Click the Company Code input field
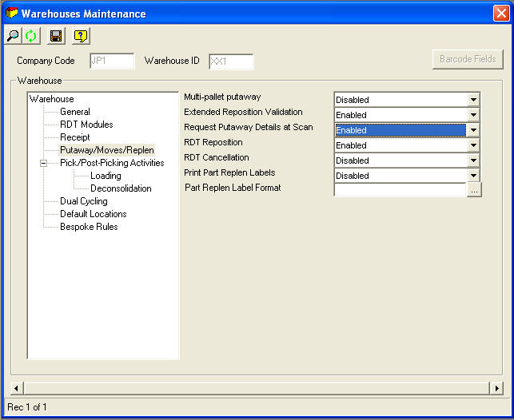Viewport: 514px width, 420px height. (112, 61)
